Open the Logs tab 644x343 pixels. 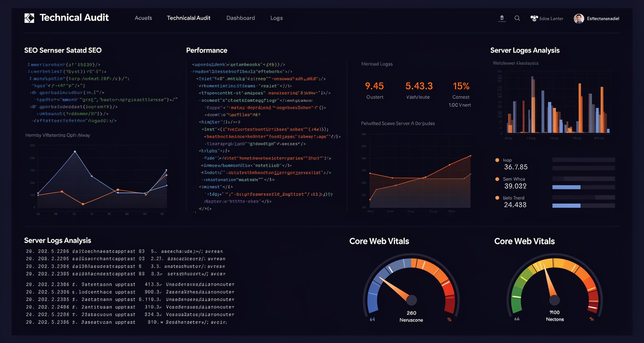(276, 18)
